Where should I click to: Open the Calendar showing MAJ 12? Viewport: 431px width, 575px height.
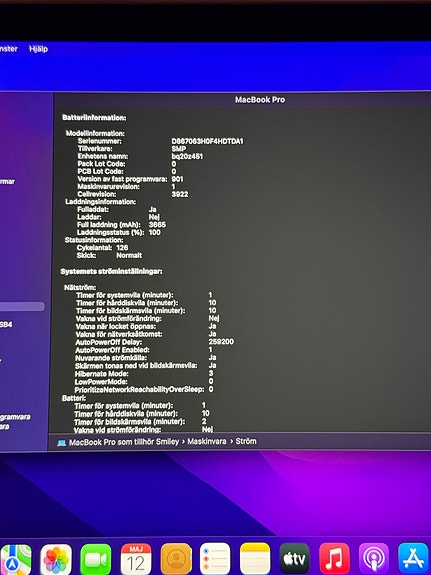click(136, 559)
